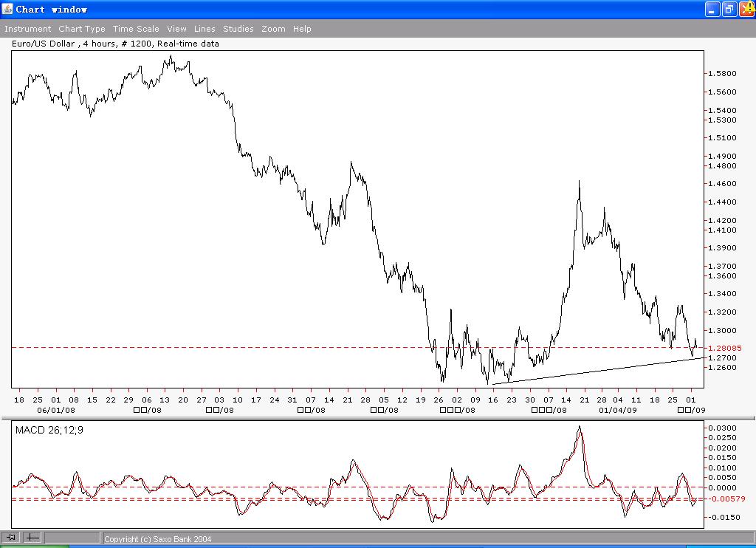This screenshot has width=756, height=548.
Task: Click the MACD 26;12;9 study label
Action: (49, 430)
